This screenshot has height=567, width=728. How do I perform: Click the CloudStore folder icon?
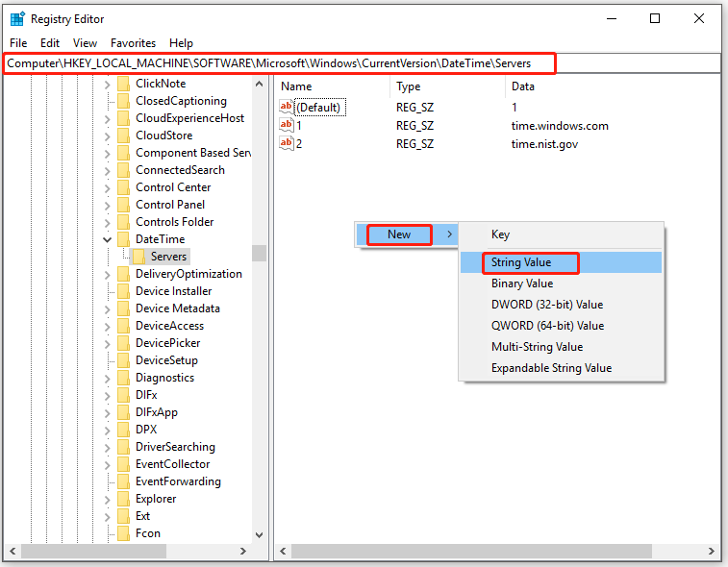123,136
